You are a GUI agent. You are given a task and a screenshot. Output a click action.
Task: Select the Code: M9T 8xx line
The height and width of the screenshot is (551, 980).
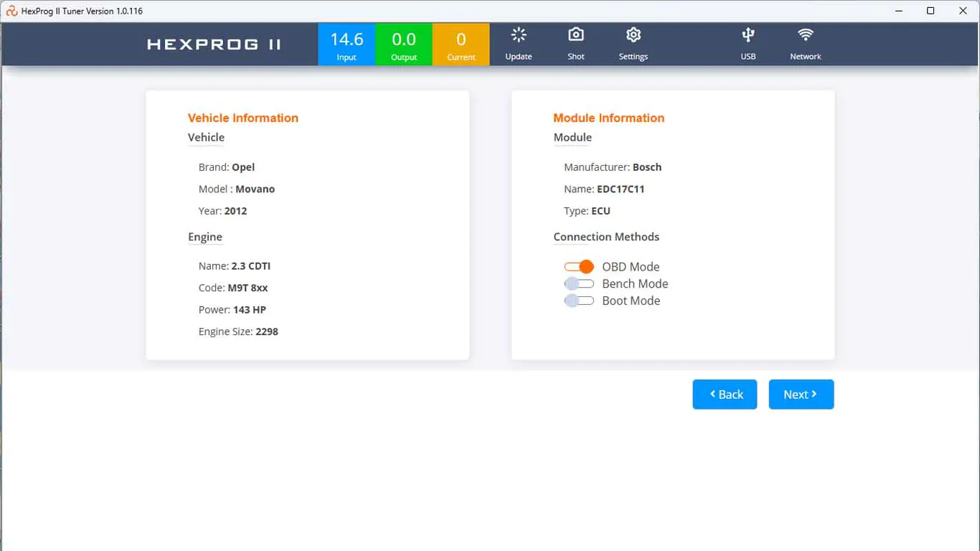[233, 288]
